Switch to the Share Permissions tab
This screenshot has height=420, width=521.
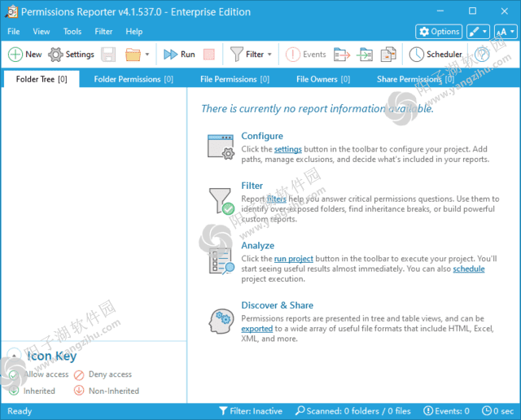415,79
